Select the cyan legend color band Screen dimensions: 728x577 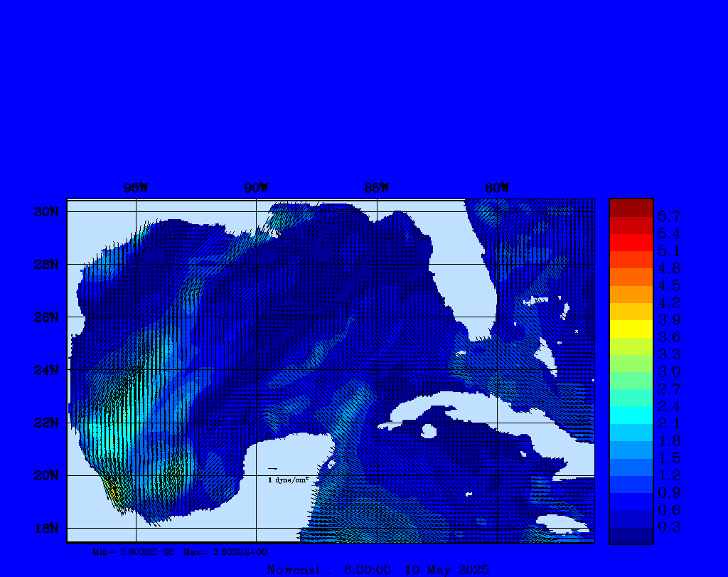click(x=631, y=415)
